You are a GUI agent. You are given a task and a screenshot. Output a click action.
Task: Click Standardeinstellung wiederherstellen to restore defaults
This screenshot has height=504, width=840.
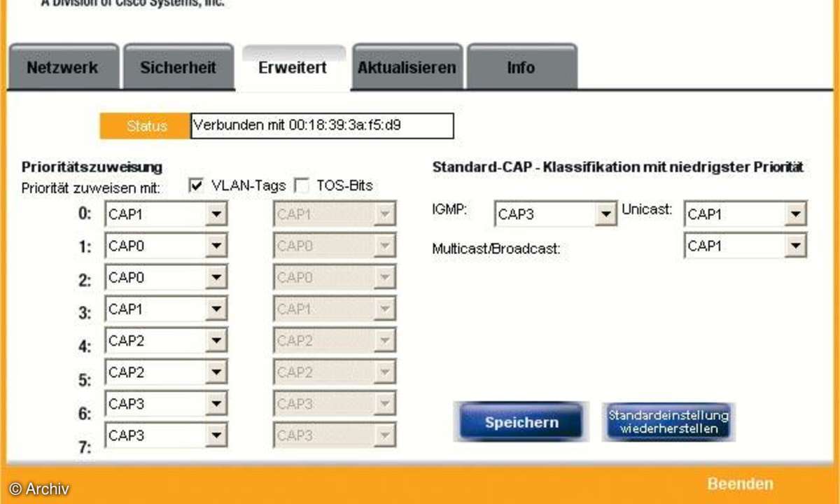667,421
